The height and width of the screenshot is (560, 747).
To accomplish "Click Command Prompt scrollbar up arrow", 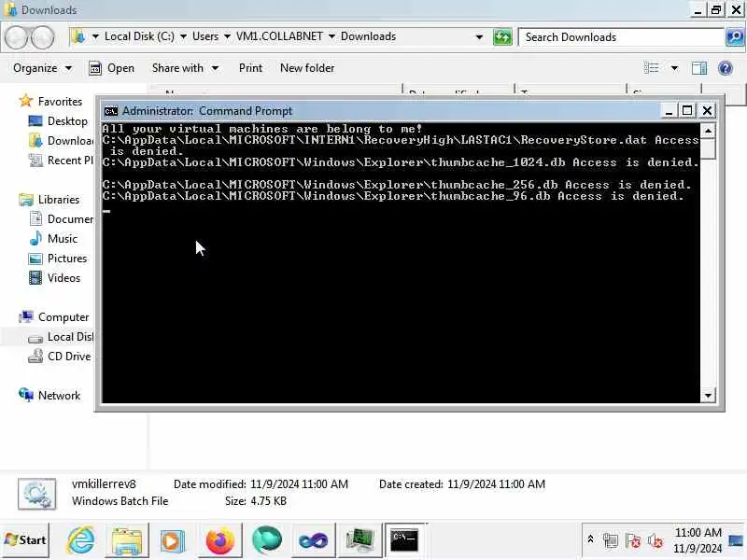I will coord(708,131).
